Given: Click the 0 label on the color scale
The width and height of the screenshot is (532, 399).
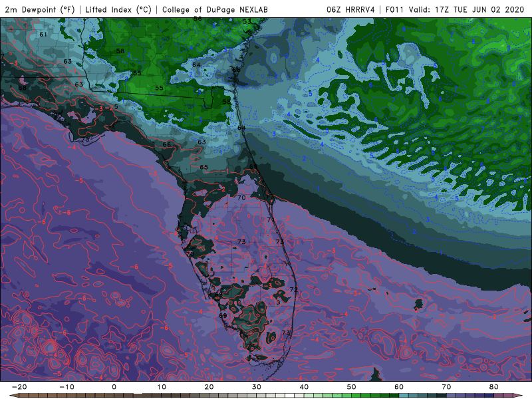Looking at the screenshot, I should click(114, 387).
